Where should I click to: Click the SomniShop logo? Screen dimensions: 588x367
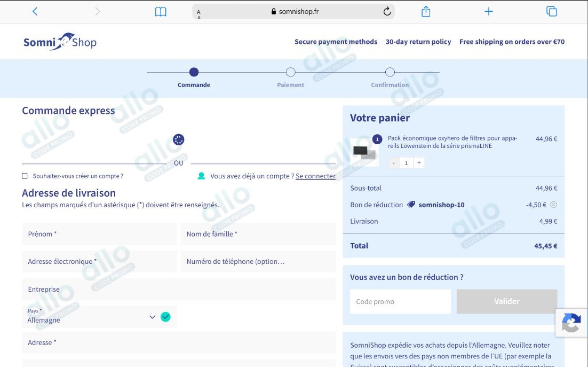[x=60, y=41]
